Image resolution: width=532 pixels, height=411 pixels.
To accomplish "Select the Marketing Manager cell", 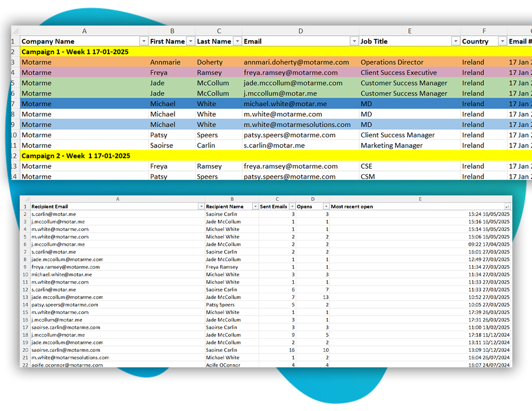I will (392, 145).
